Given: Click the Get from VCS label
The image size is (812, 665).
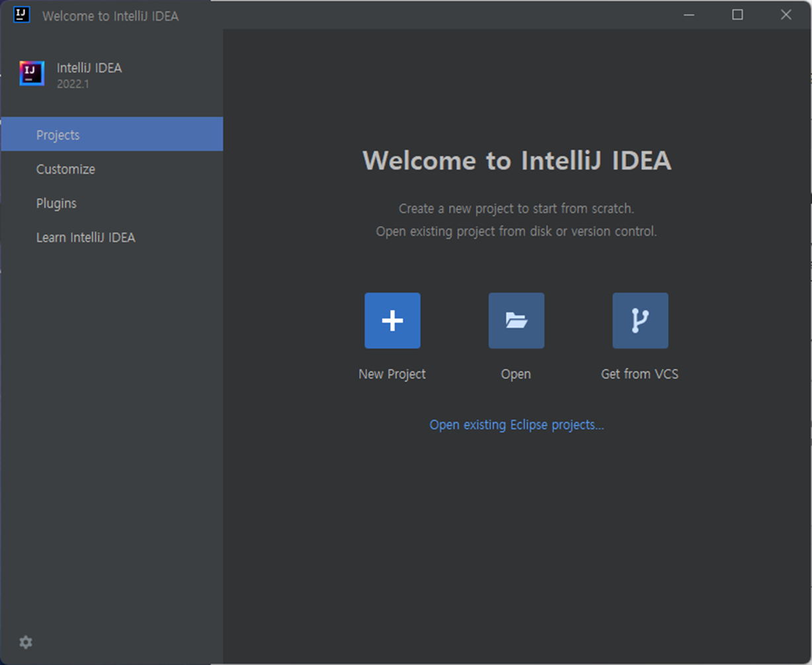Looking at the screenshot, I should [639, 374].
